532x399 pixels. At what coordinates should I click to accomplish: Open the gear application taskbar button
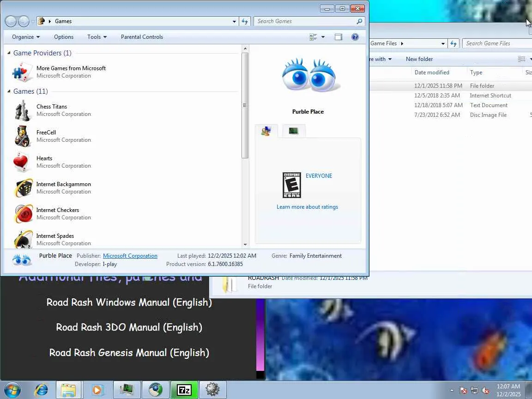213,390
